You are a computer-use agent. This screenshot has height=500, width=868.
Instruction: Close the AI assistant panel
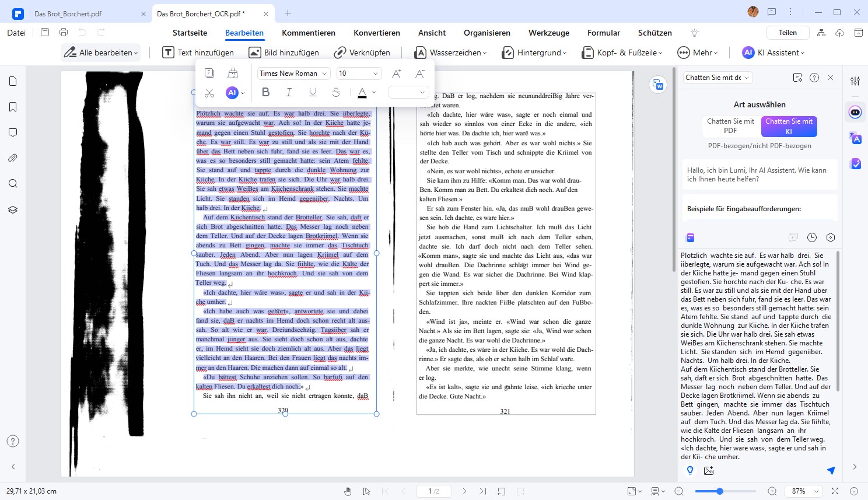831,78
